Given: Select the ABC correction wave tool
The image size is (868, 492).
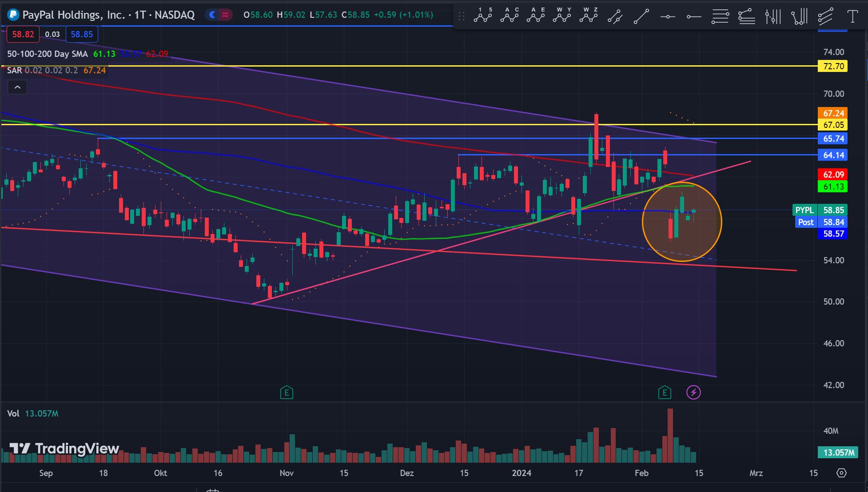Looking at the screenshot, I should (x=509, y=16).
